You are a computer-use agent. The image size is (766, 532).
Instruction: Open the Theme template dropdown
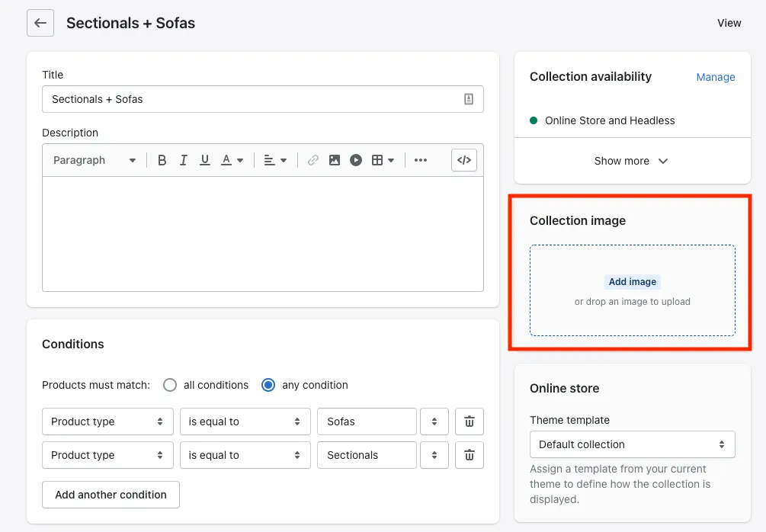[x=632, y=444]
